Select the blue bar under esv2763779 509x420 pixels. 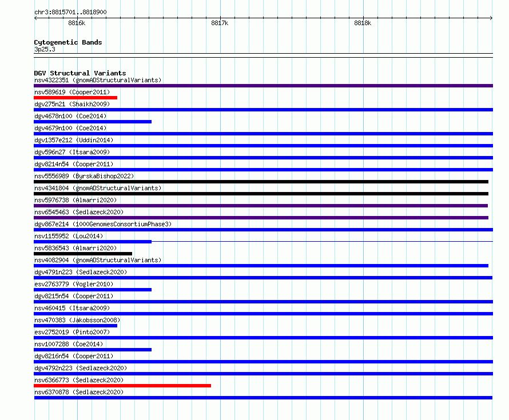click(x=93, y=290)
